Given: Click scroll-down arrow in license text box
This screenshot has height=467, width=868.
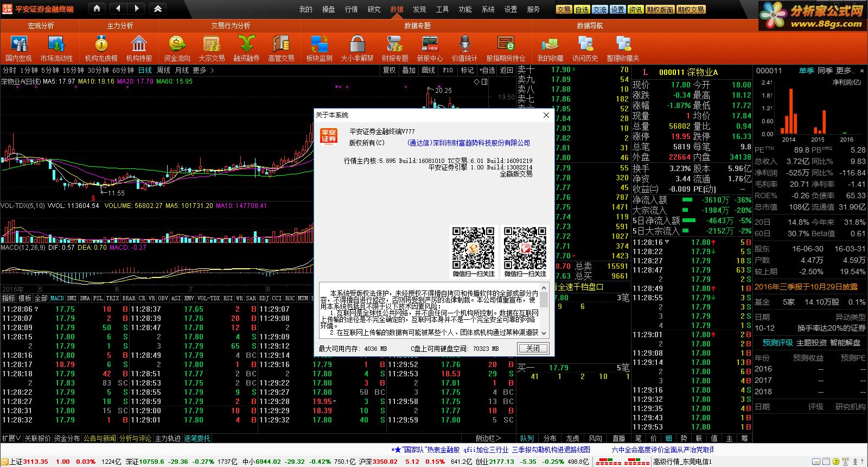Looking at the screenshot, I should pos(544,333).
